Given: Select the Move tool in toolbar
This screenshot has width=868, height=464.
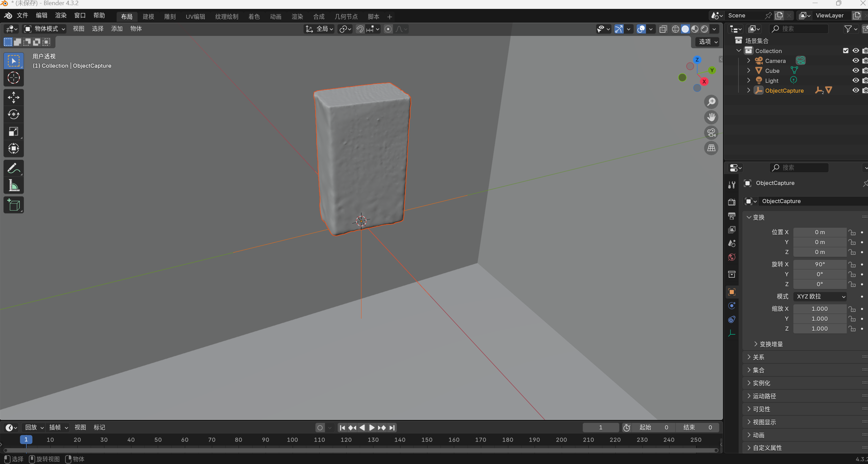Looking at the screenshot, I should point(14,97).
